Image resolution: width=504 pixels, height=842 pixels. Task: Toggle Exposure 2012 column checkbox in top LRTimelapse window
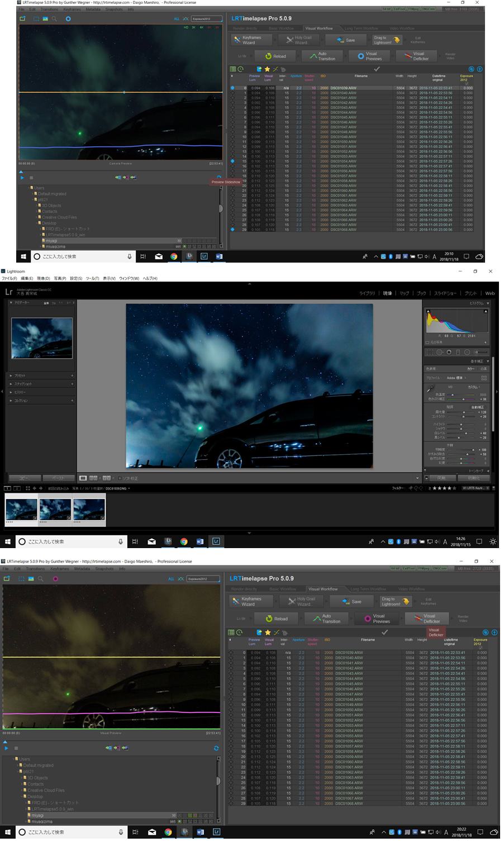466,83
